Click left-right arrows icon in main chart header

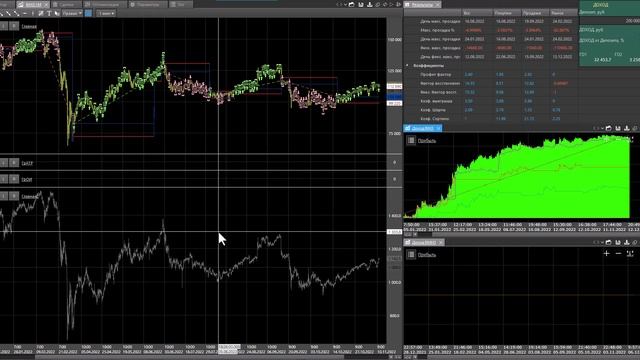pyautogui.click(x=339, y=4)
